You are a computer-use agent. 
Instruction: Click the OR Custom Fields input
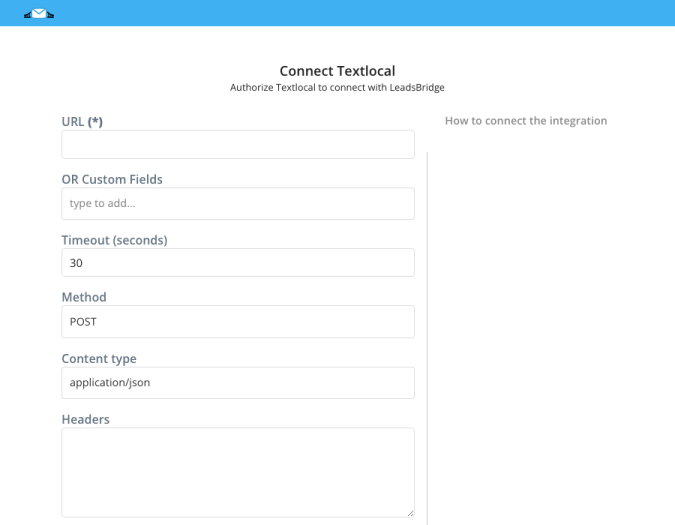[238, 204]
